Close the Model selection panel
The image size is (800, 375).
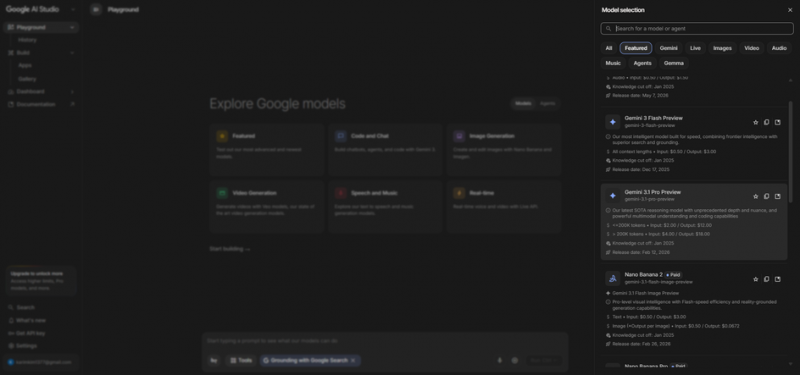(790, 10)
